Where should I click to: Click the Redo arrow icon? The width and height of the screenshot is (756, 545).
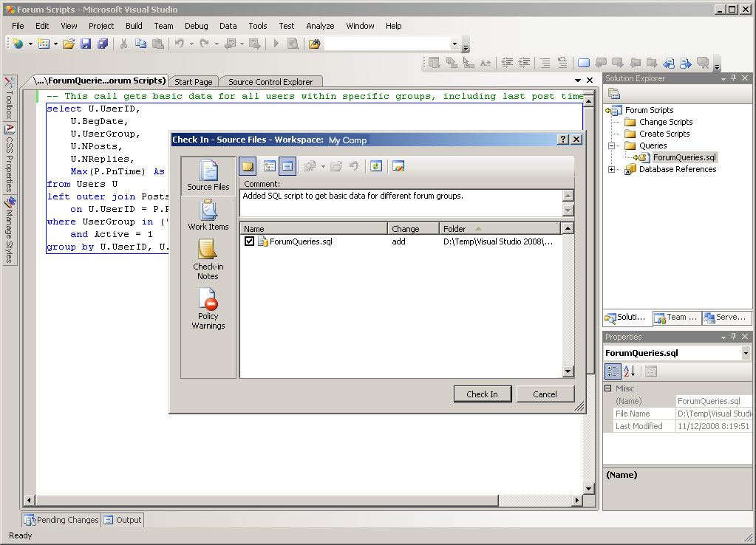coord(205,44)
